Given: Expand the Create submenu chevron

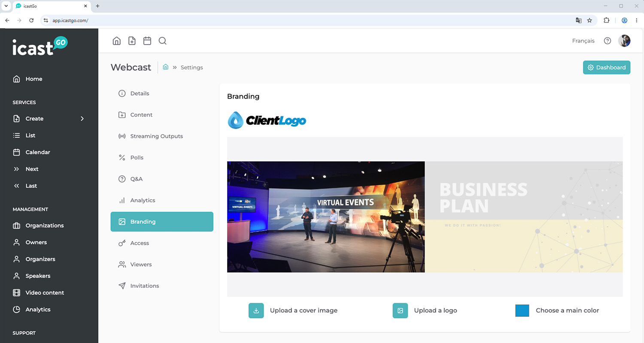Looking at the screenshot, I should point(82,118).
